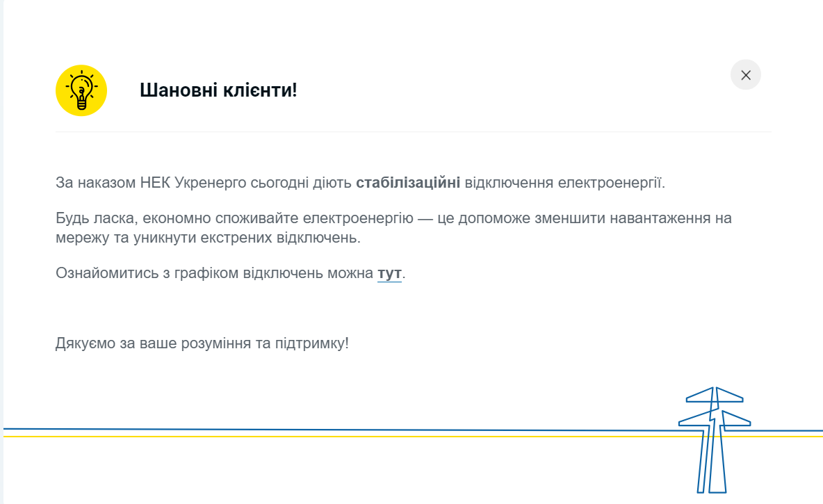The height and width of the screenshot is (504, 823).
Task: Close the customer notice popup
Action: click(x=746, y=75)
